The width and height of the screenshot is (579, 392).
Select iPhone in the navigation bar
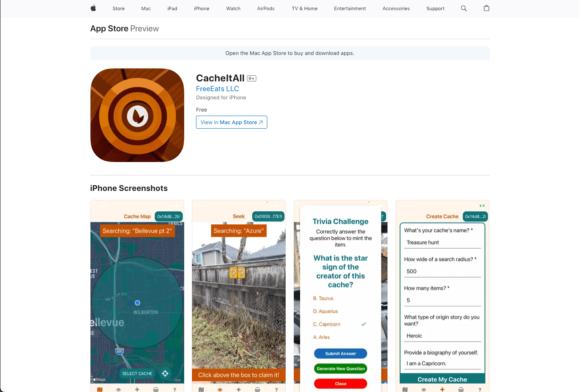tap(202, 9)
